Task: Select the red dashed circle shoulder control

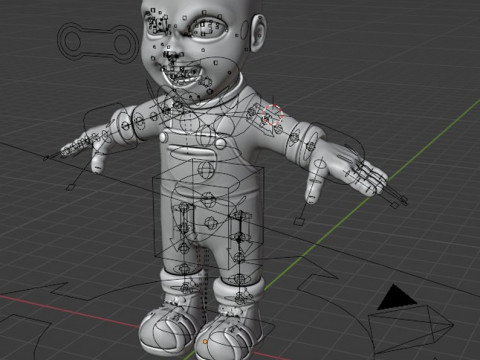Action: pos(272,115)
